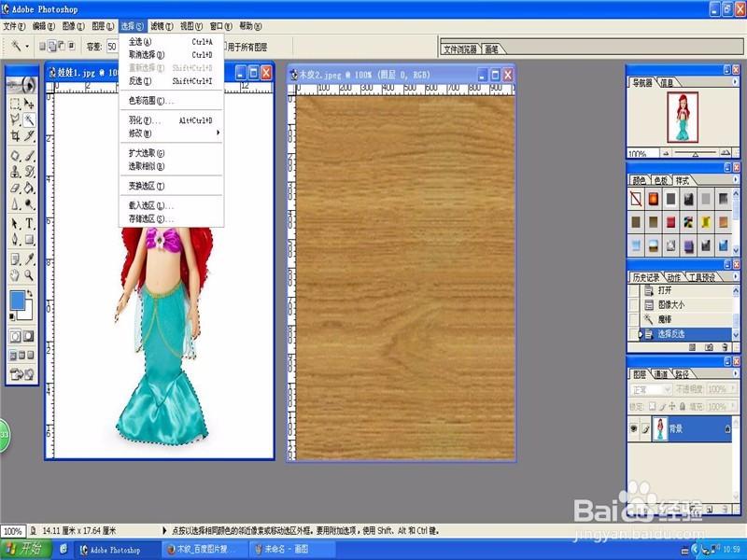Select the Move tool in toolbox
The width and height of the screenshot is (747, 560).
pos(29,104)
